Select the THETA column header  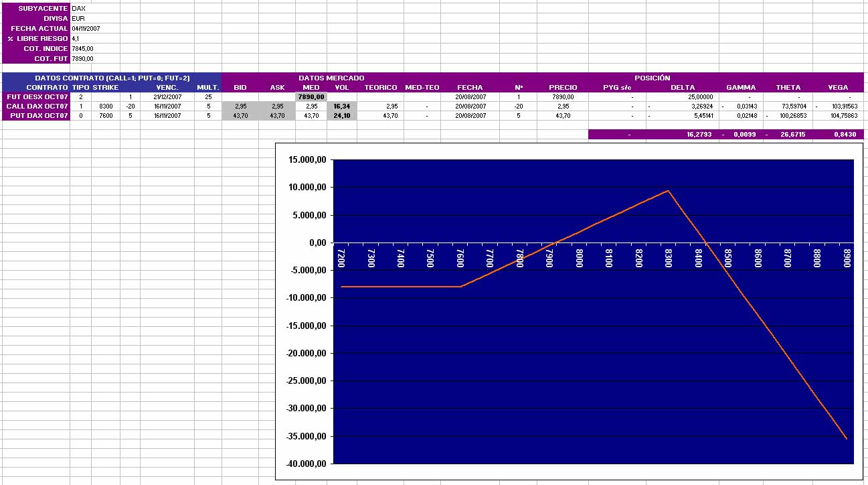pyautogui.click(x=788, y=87)
